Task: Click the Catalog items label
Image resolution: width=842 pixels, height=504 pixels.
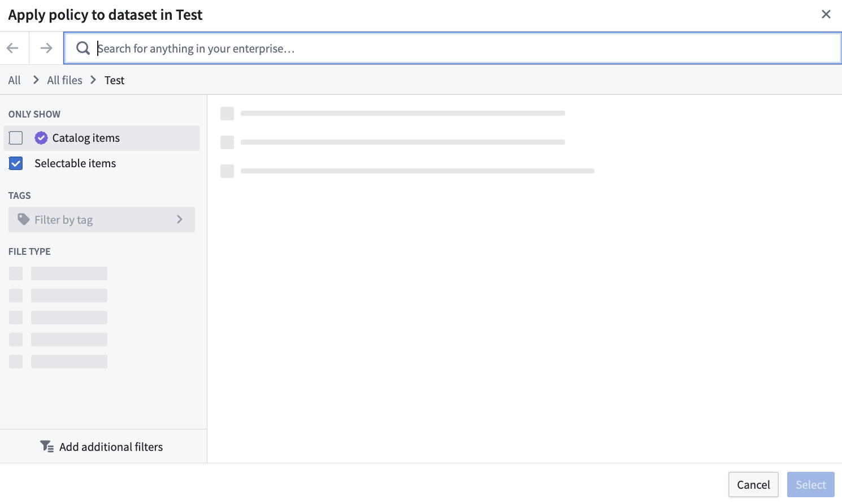Action: point(86,138)
